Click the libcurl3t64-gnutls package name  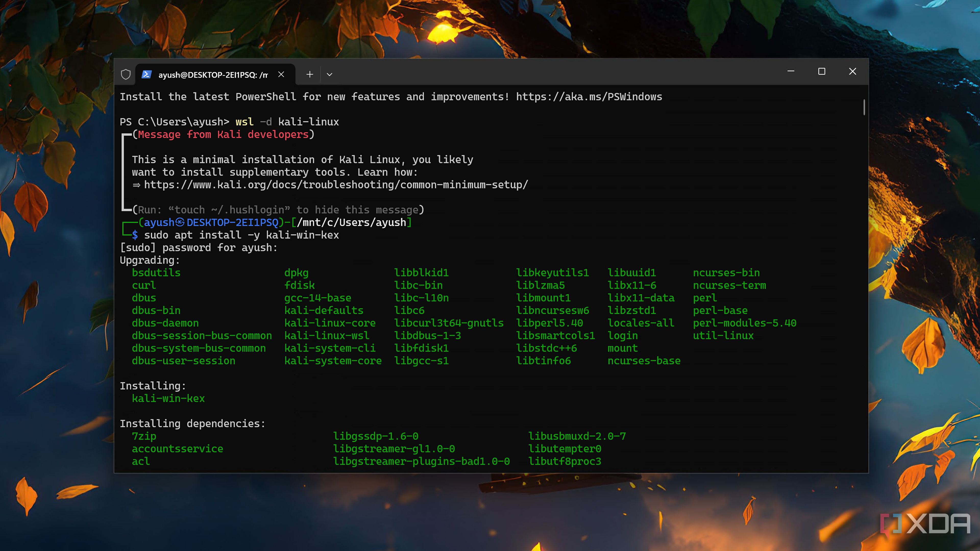coord(449,323)
